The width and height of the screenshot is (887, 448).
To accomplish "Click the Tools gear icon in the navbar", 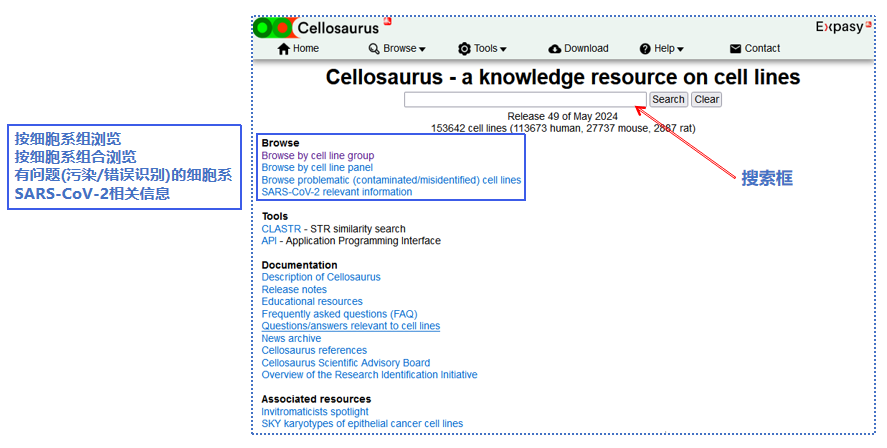I will coord(464,49).
